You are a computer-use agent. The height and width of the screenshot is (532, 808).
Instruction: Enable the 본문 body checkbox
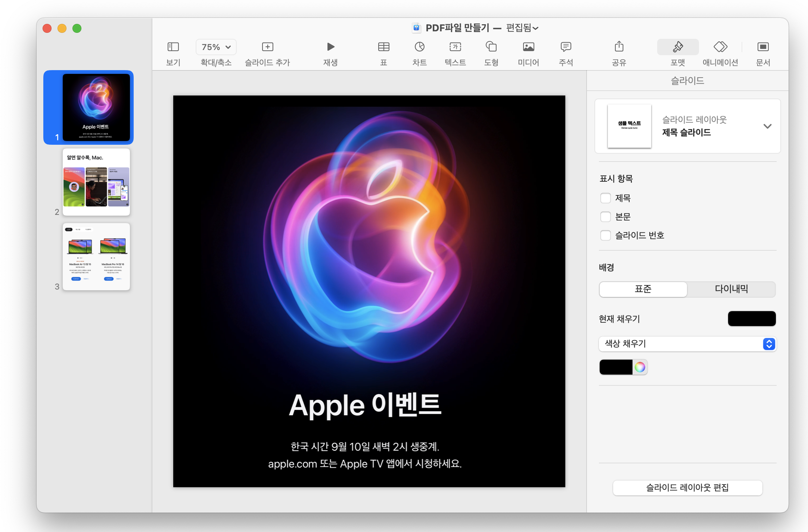click(x=605, y=217)
